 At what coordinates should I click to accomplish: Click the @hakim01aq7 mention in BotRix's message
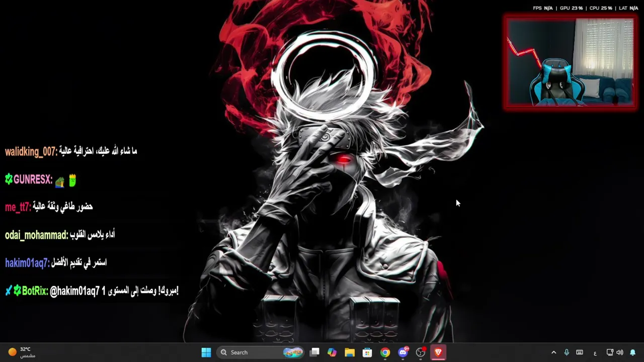(x=74, y=291)
